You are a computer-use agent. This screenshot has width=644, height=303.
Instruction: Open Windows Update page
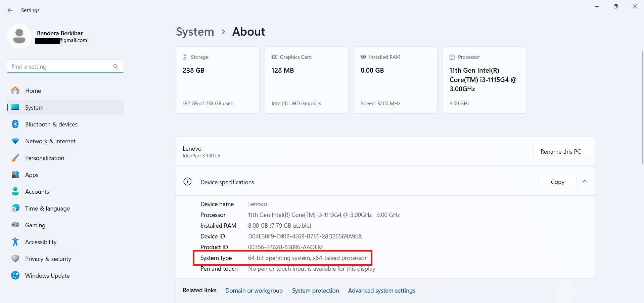pyautogui.click(x=47, y=276)
